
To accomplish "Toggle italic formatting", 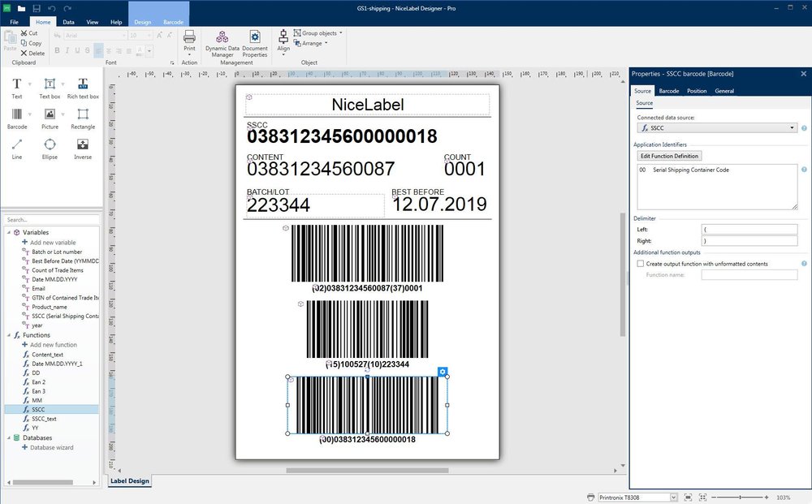I will coord(66,50).
